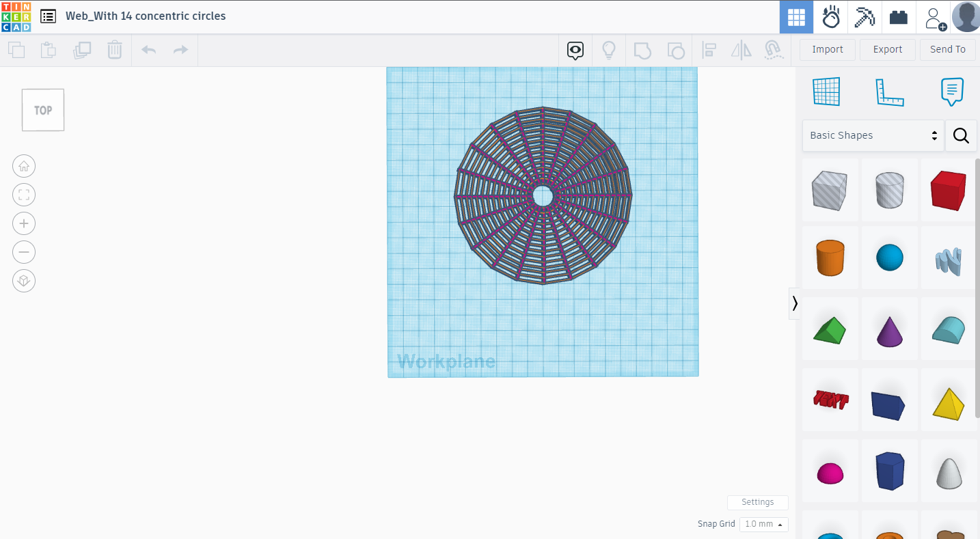Open the designs list menu beside the logo

[47, 16]
